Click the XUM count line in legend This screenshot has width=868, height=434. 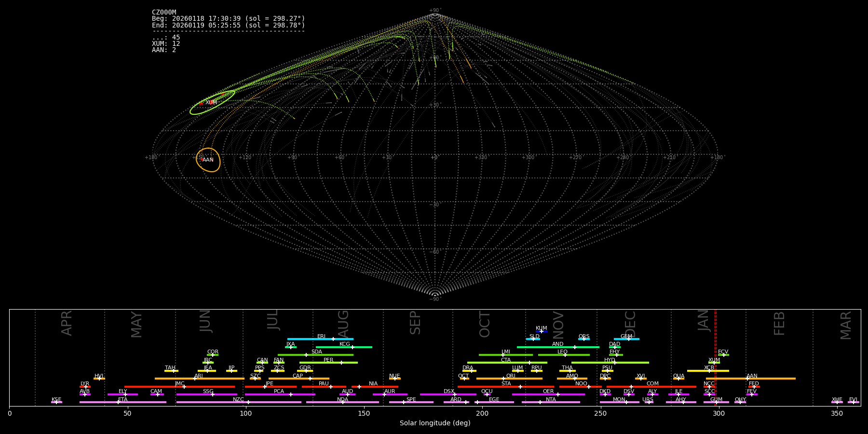coord(166,44)
